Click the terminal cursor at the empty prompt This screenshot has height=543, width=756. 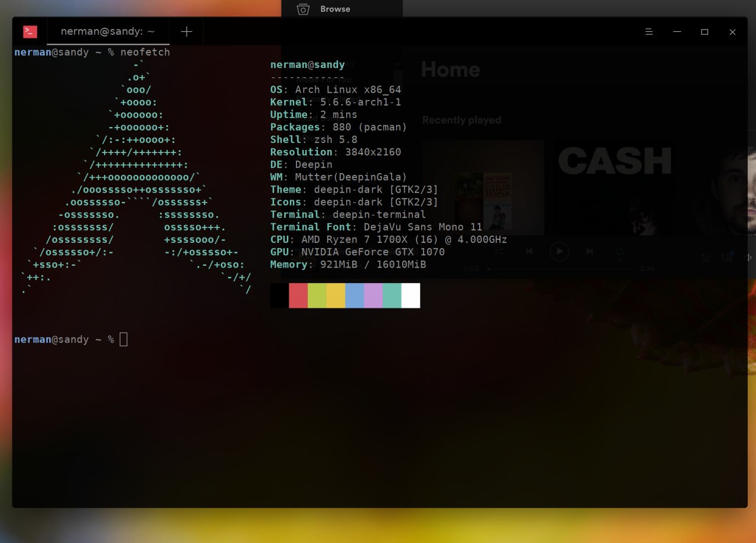pyautogui.click(x=123, y=339)
